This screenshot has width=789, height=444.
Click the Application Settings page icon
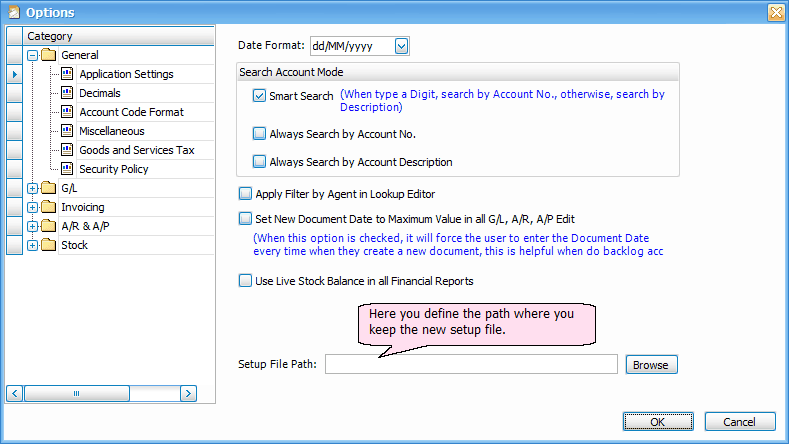pos(68,74)
